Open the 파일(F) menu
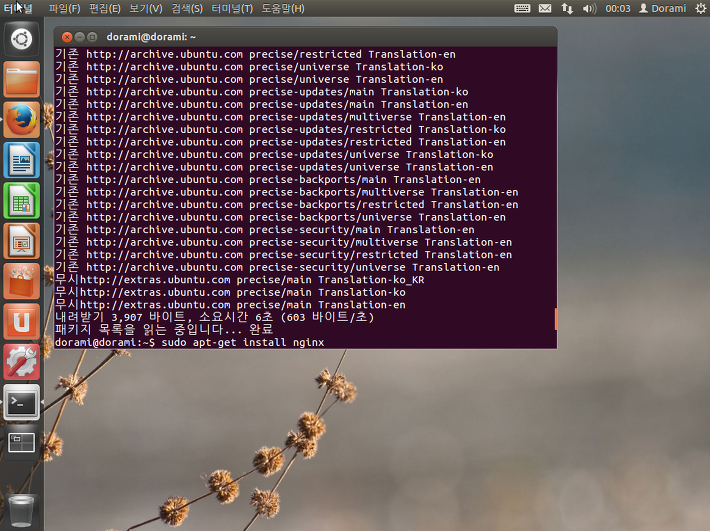 coord(64,8)
